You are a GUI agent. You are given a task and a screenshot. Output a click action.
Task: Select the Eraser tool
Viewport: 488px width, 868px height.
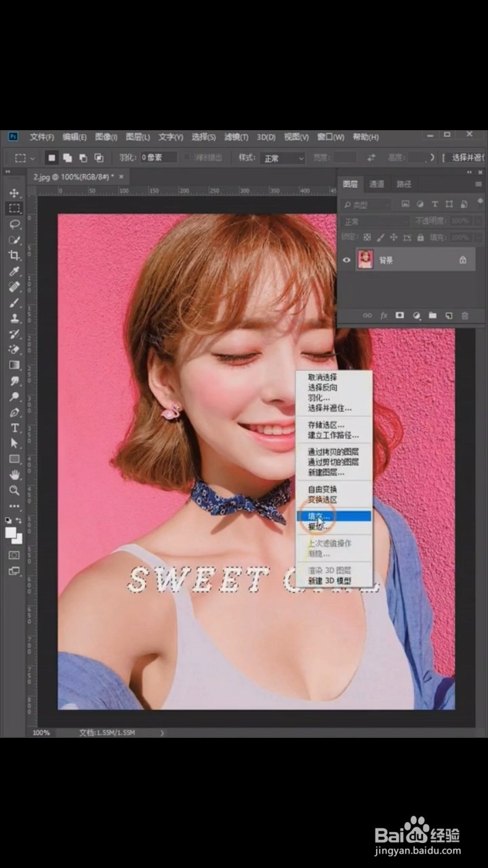(x=14, y=349)
